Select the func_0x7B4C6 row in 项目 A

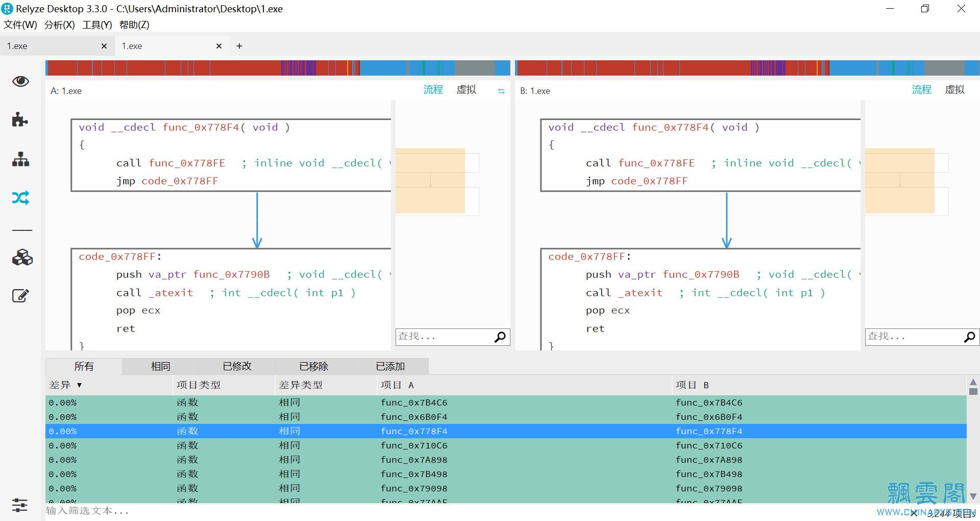tap(414, 402)
